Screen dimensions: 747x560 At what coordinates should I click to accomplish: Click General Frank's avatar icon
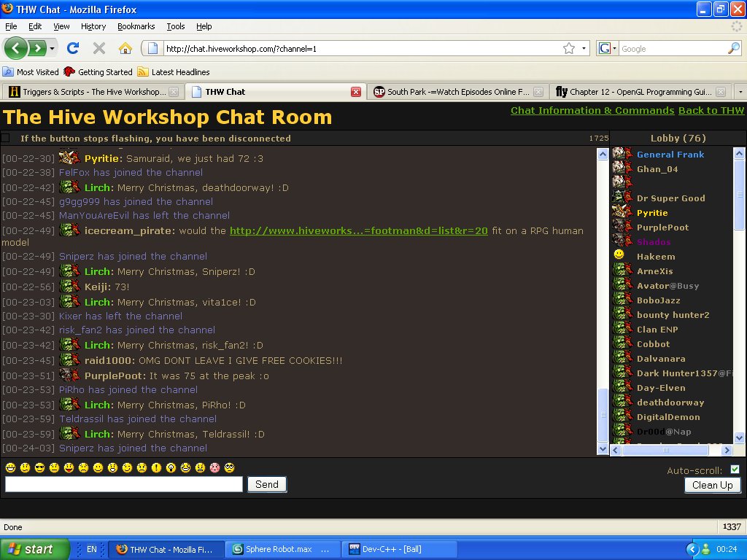622,153
